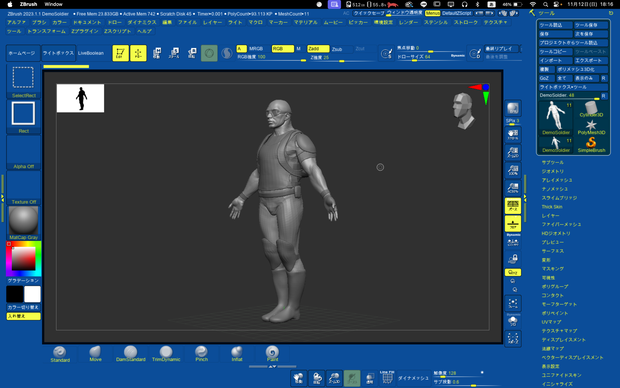Viewport: 620px width, 388px height.
Task: Pick the Move brush
Action: [x=95, y=354]
